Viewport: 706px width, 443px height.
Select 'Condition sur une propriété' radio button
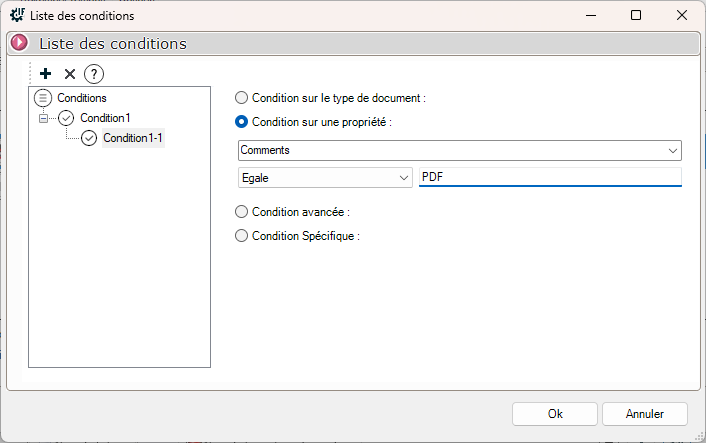point(241,122)
